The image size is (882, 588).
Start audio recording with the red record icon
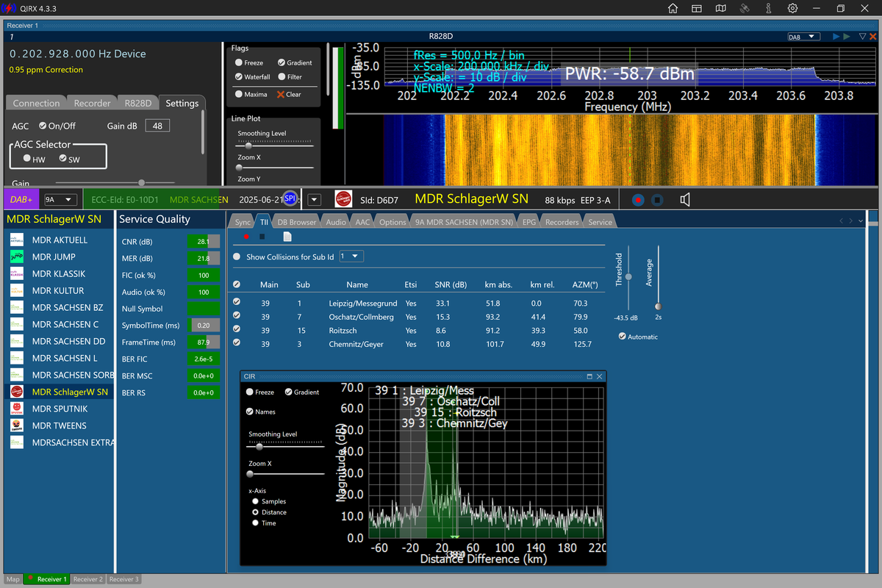(x=638, y=199)
